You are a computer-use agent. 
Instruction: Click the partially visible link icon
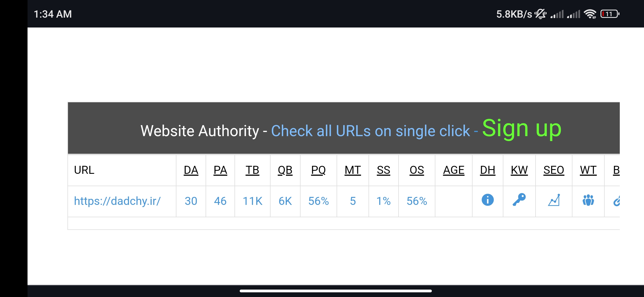(x=616, y=201)
